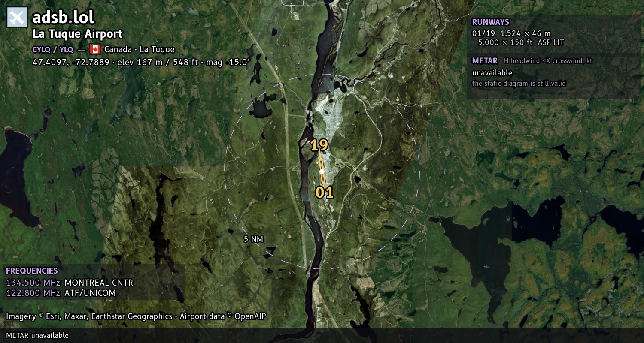Click the "122.800 MHz" frequency value
Viewport: 644px width, 343px height.
[x=33, y=293]
